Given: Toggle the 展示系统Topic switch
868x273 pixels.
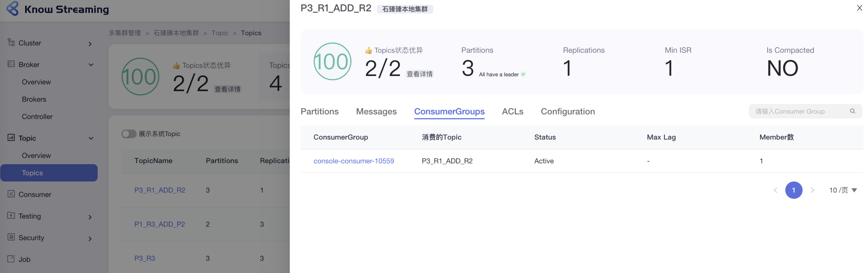Looking at the screenshot, I should pyautogui.click(x=129, y=134).
